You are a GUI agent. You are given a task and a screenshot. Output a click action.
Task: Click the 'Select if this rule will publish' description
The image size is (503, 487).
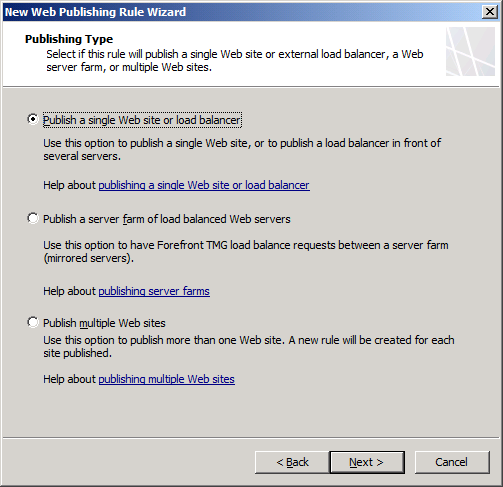click(x=235, y=61)
